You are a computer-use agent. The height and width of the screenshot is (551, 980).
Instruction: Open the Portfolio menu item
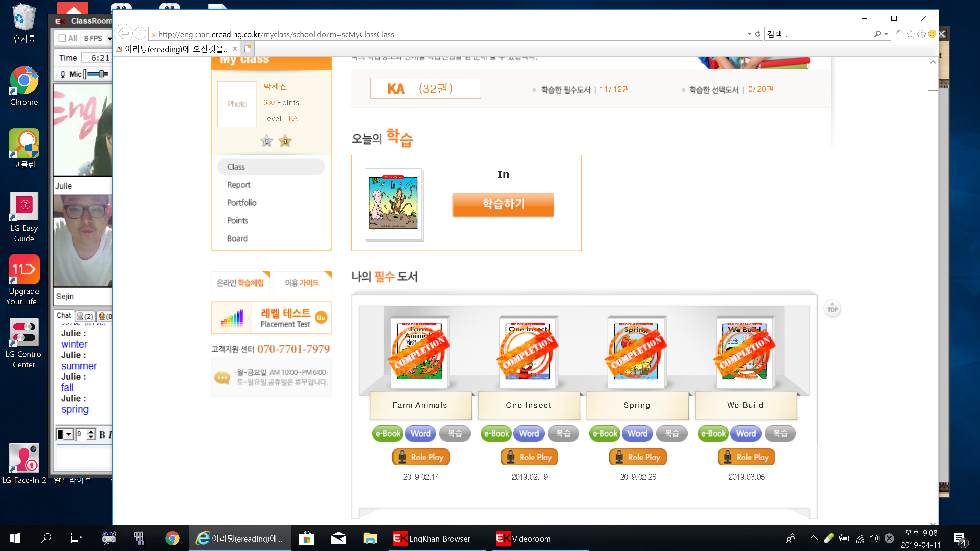click(x=242, y=203)
